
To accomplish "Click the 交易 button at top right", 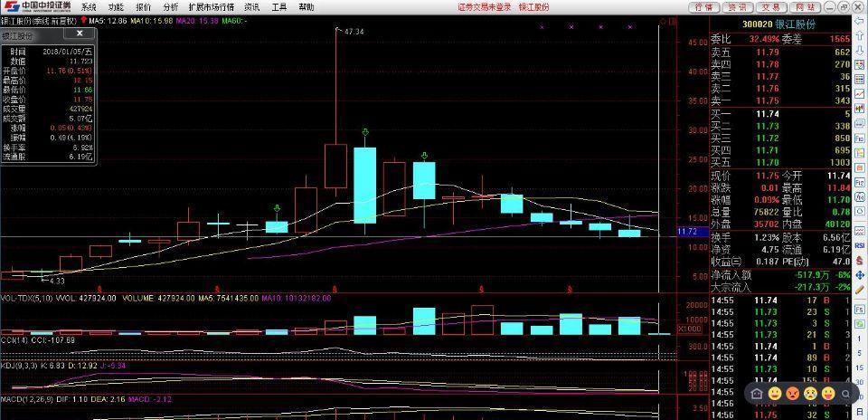I will (x=770, y=7).
